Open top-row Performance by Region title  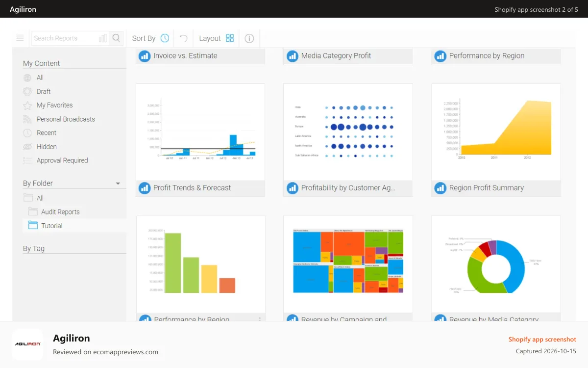[x=487, y=55]
